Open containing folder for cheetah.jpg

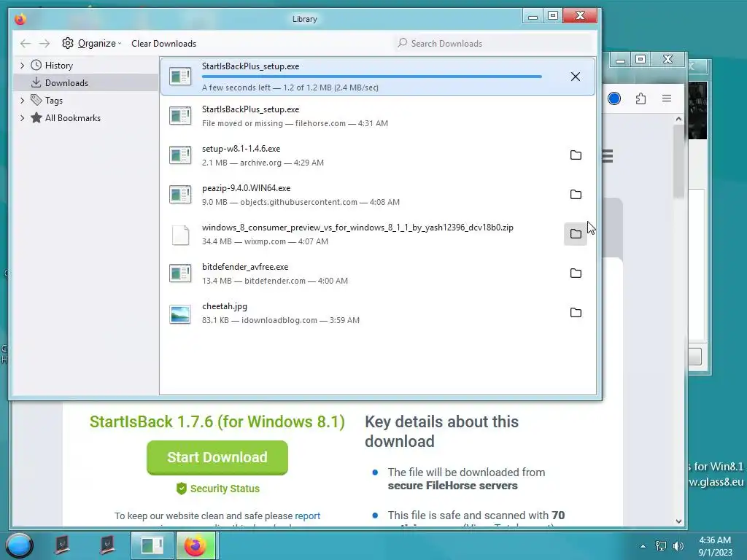[x=576, y=313]
